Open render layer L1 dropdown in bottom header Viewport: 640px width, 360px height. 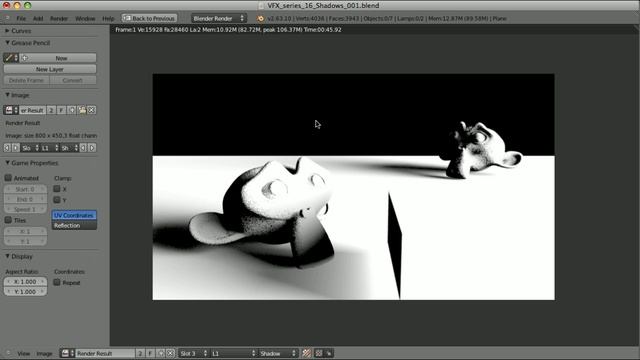click(233, 353)
